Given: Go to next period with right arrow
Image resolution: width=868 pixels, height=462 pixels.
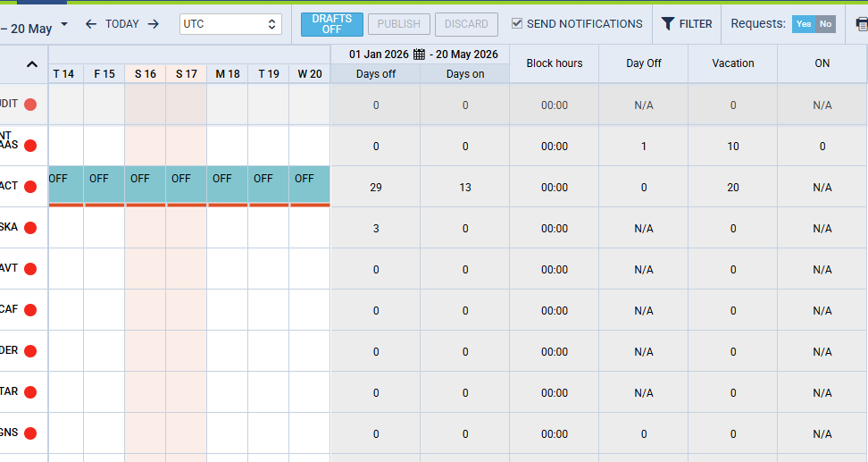Looking at the screenshot, I should [154, 24].
